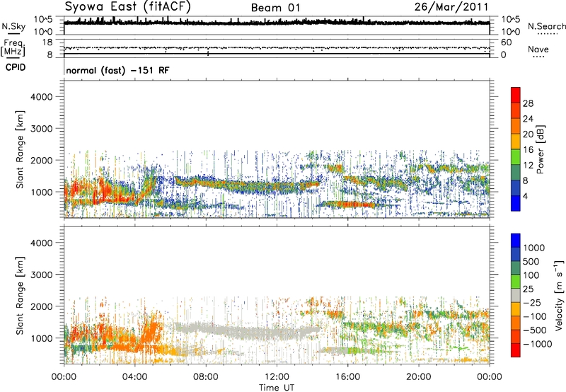Click the '4' tick on Power colorbar
566x392 pixels.
click(526, 196)
